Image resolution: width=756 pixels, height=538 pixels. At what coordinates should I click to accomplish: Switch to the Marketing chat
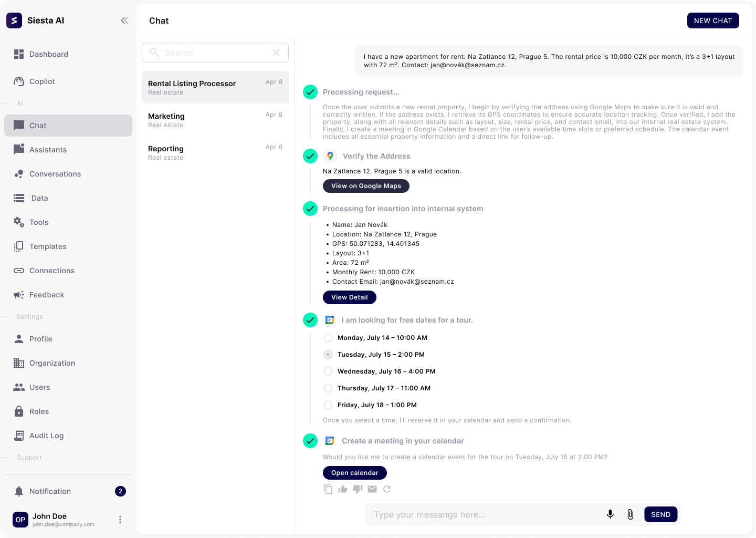tap(215, 120)
